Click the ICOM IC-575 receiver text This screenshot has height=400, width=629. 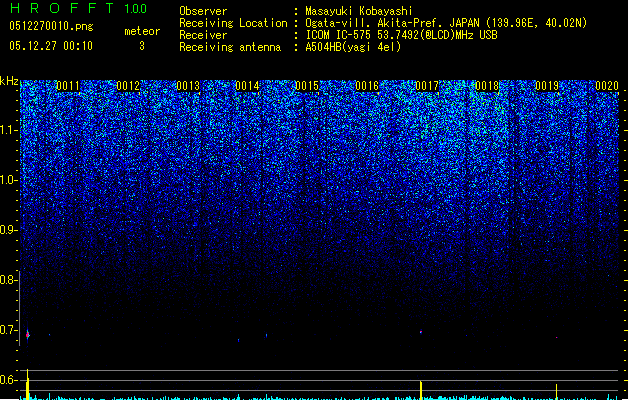[401, 35]
